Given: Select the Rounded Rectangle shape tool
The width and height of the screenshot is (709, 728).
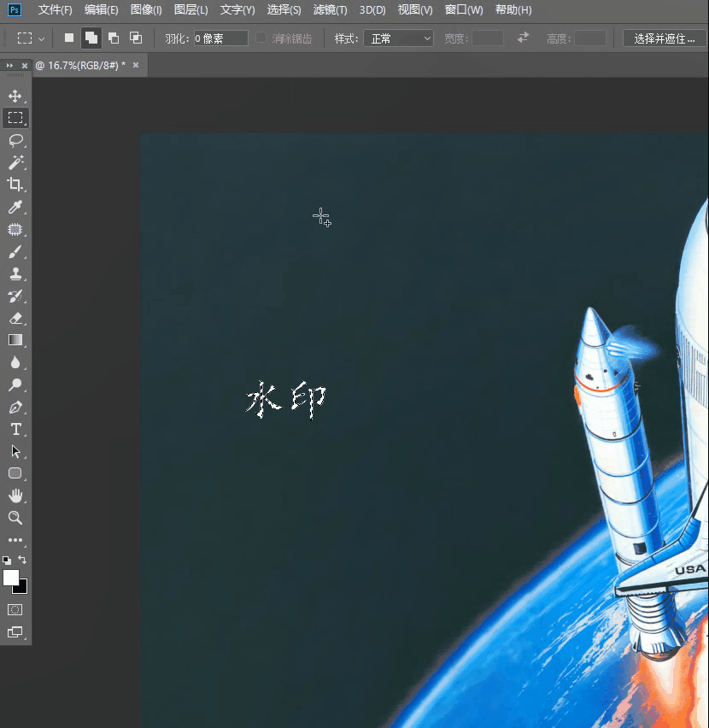Looking at the screenshot, I should [x=15, y=473].
